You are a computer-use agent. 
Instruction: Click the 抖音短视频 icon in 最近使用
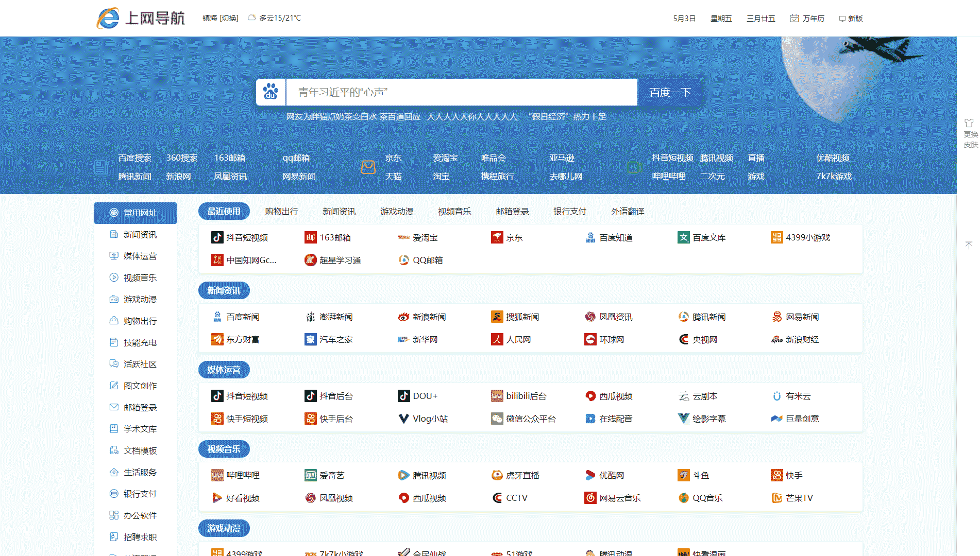coord(217,237)
